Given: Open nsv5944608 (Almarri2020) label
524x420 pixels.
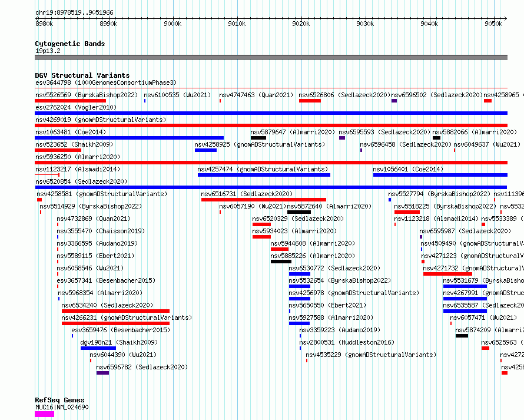Looking at the screenshot, I should point(313,243).
